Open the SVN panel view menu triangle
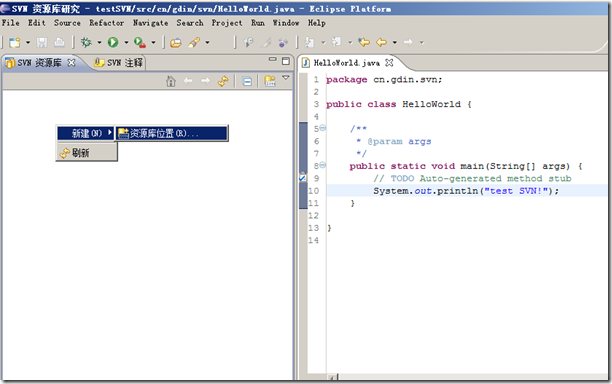The height and width of the screenshot is (384, 612). point(286,78)
